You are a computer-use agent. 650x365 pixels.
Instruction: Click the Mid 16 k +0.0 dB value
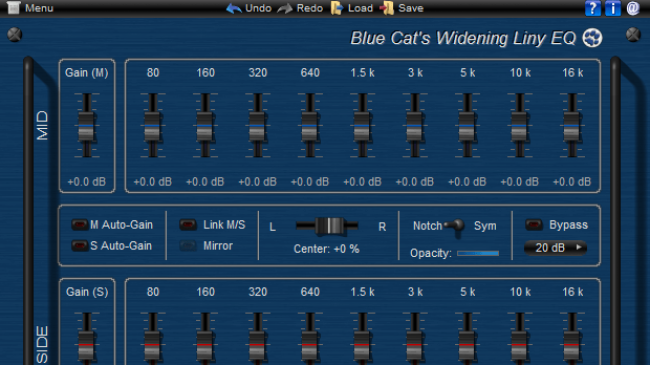(572, 182)
